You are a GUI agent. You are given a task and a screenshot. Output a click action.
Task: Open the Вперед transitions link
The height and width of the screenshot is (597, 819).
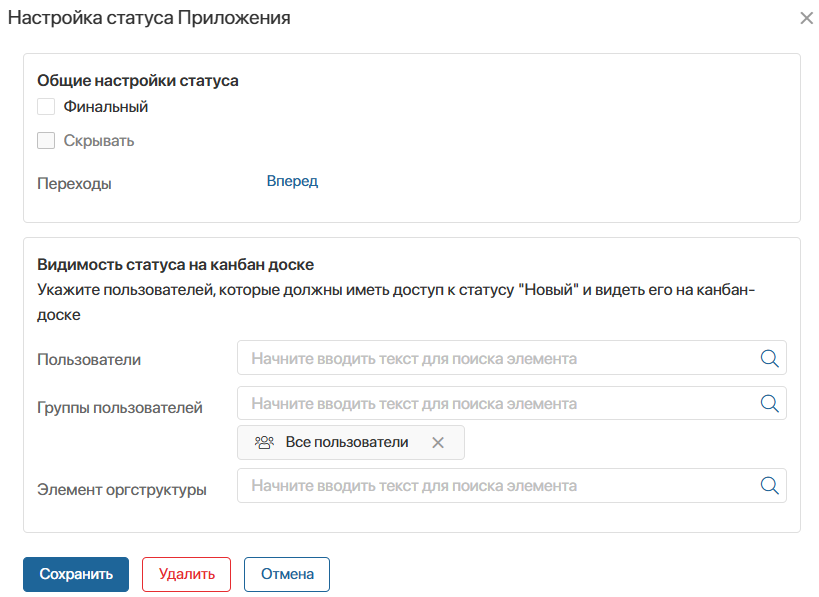point(292,181)
